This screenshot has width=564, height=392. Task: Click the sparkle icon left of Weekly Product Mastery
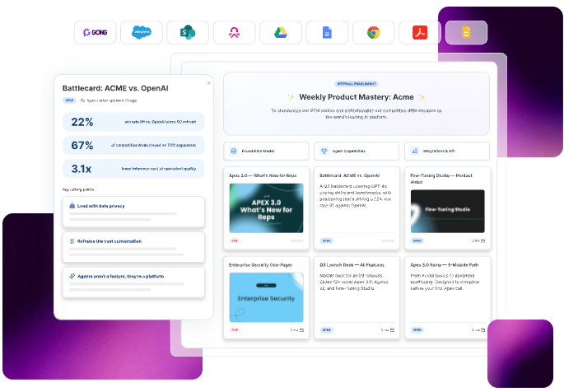[291, 96]
